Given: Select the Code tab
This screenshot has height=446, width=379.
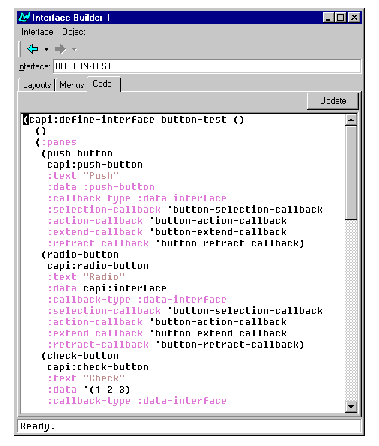Looking at the screenshot, I should pyautogui.click(x=103, y=84).
